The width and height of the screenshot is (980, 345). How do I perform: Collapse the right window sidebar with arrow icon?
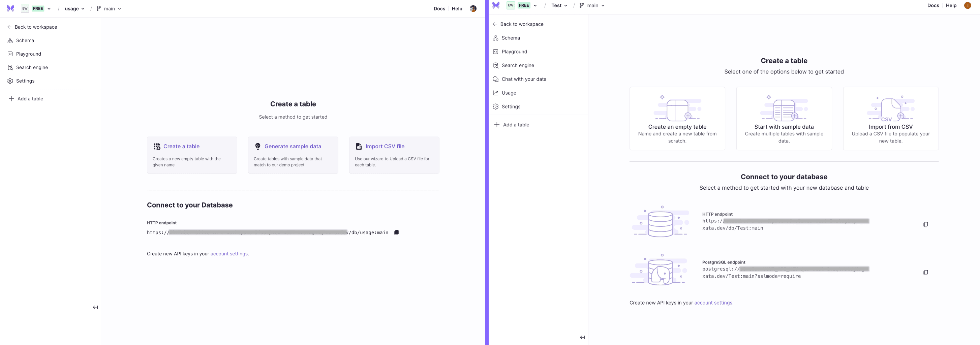[582, 337]
